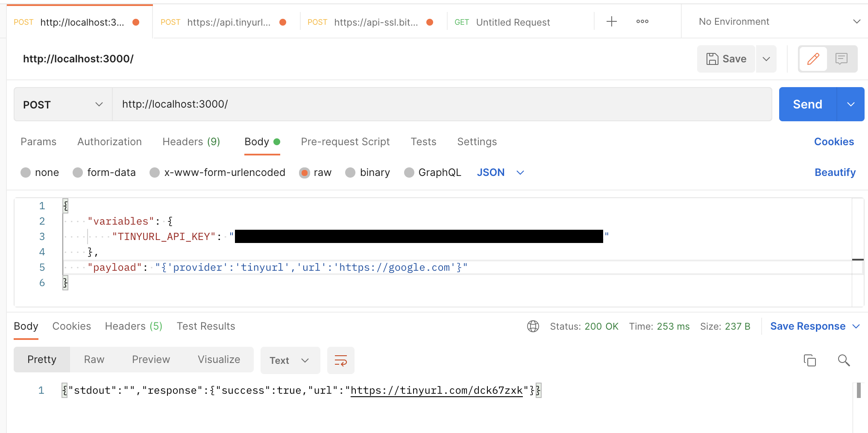Click the Beautify link

(835, 173)
